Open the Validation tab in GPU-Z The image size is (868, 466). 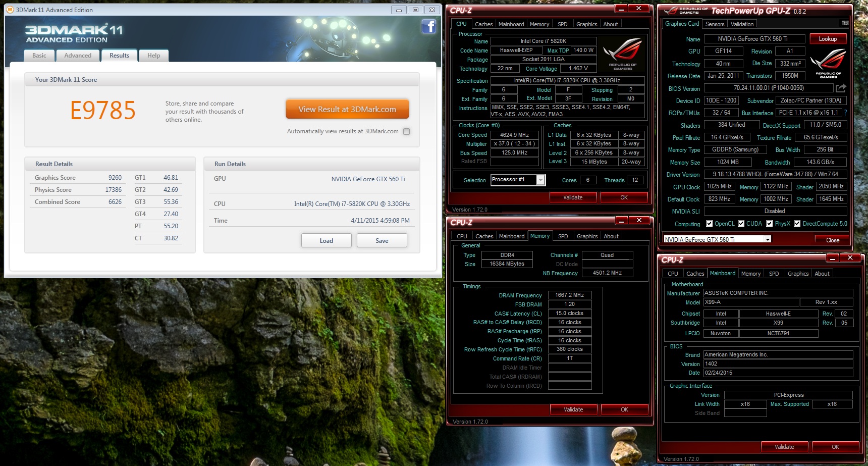click(x=742, y=24)
